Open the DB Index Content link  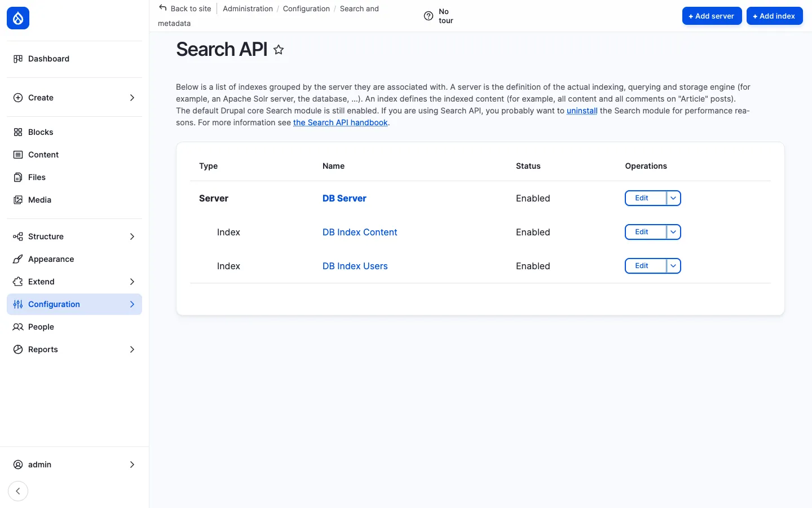tap(360, 232)
